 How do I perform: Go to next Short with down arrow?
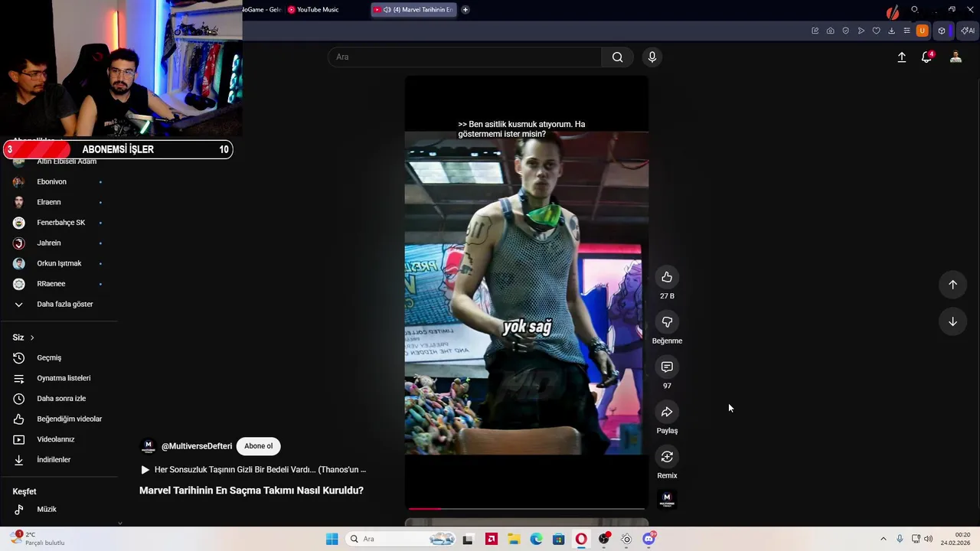point(952,321)
